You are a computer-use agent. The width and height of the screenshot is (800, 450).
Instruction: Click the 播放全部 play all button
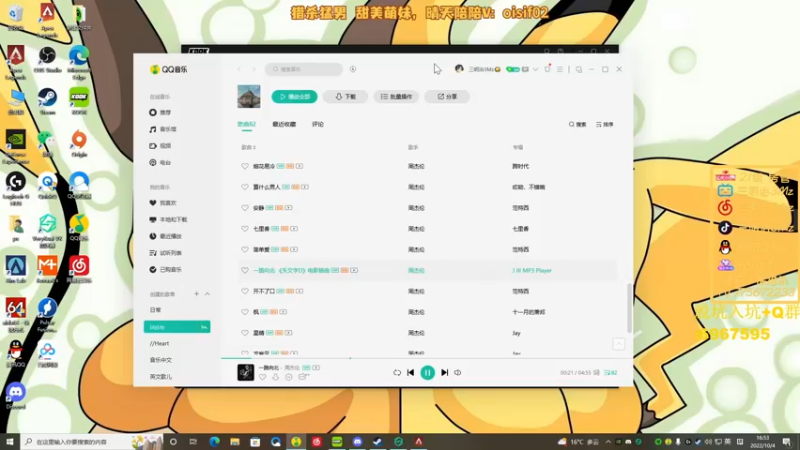click(x=294, y=96)
